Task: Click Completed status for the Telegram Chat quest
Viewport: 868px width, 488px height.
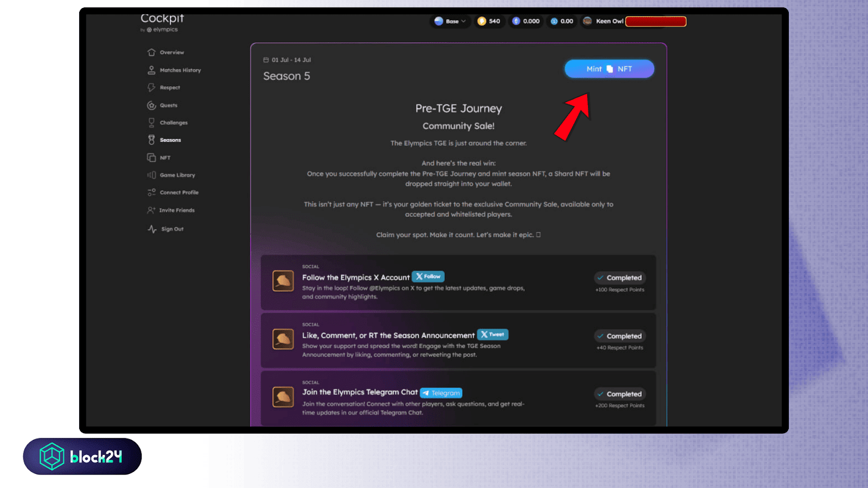Action: (620, 394)
